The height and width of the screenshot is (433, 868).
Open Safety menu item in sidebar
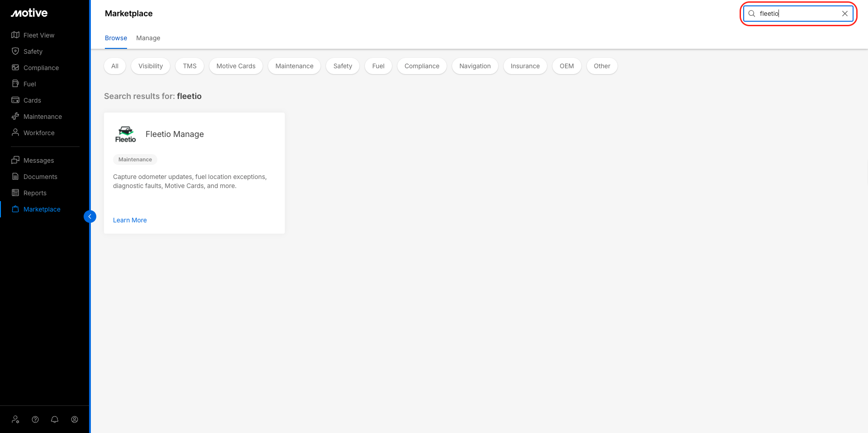tap(33, 52)
